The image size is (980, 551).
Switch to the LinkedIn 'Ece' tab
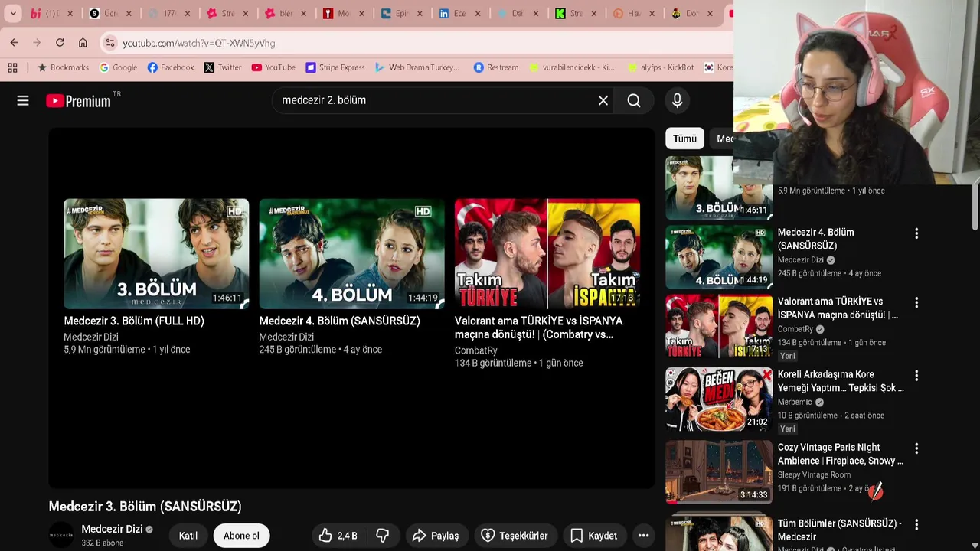[459, 14]
